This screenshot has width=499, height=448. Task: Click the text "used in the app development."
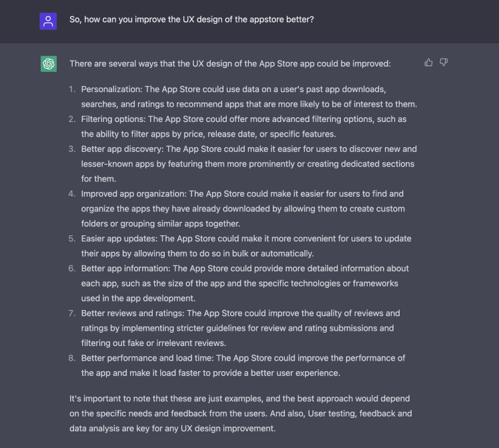click(138, 298)
